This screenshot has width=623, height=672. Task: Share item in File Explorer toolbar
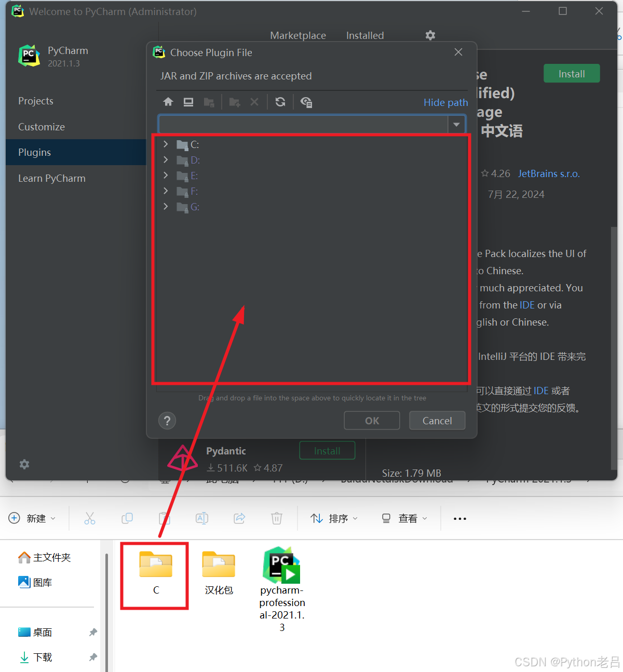tap(239, 518)
